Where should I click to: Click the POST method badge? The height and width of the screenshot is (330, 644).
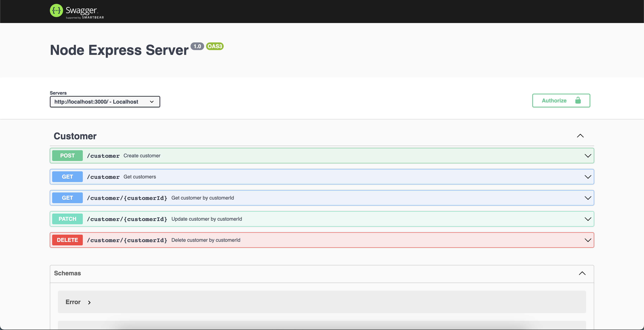pos(67,156)
